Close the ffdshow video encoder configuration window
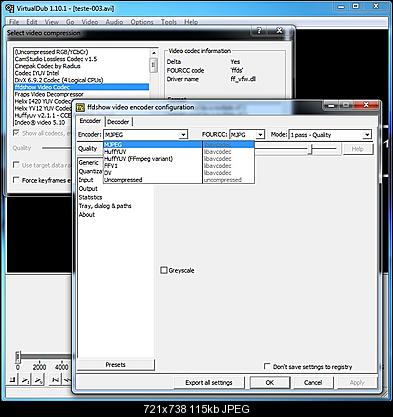 (x=366, y=105)
